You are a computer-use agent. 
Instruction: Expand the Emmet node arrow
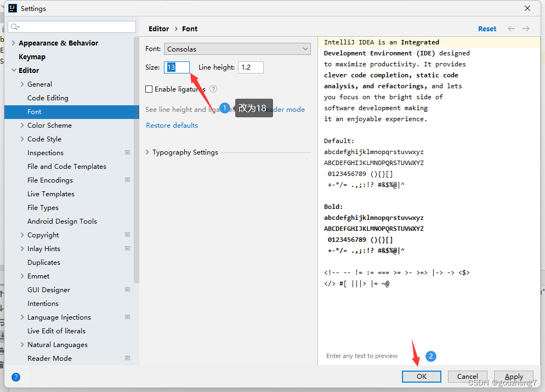point(22,276)
